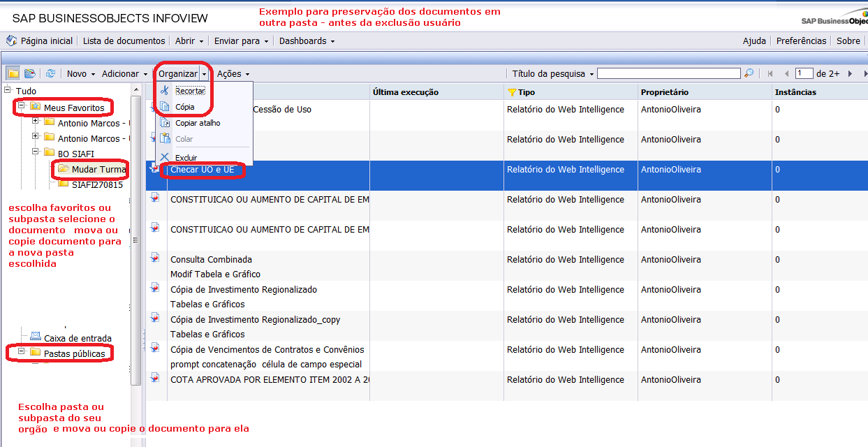Select the Checar UO e UE document title

(203, 170)
